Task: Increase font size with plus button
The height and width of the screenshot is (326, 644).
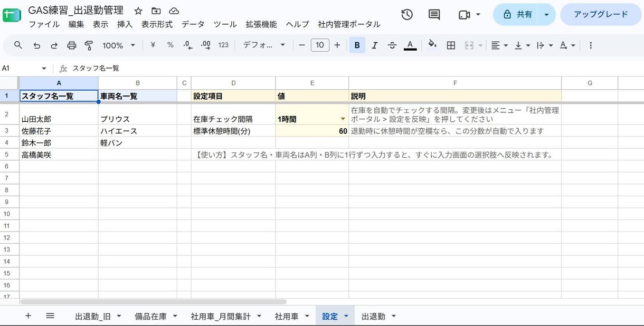Action: (x=337, y=45)
